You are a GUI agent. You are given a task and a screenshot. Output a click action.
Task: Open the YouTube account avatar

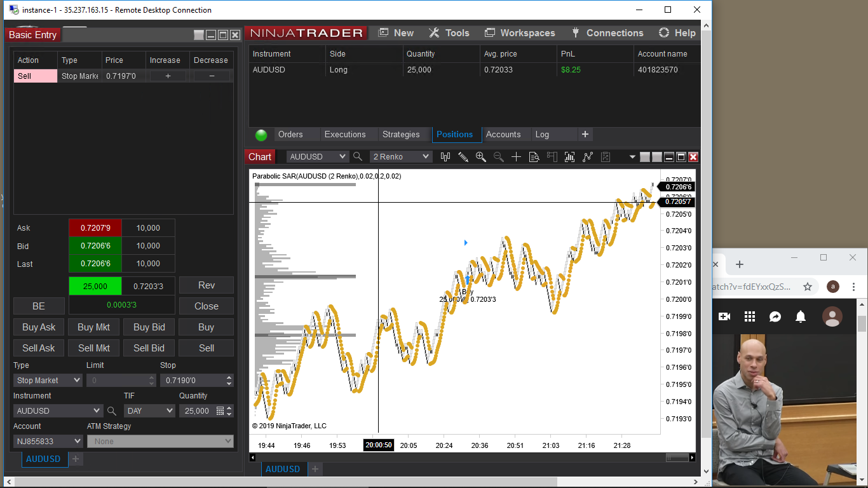832,316
